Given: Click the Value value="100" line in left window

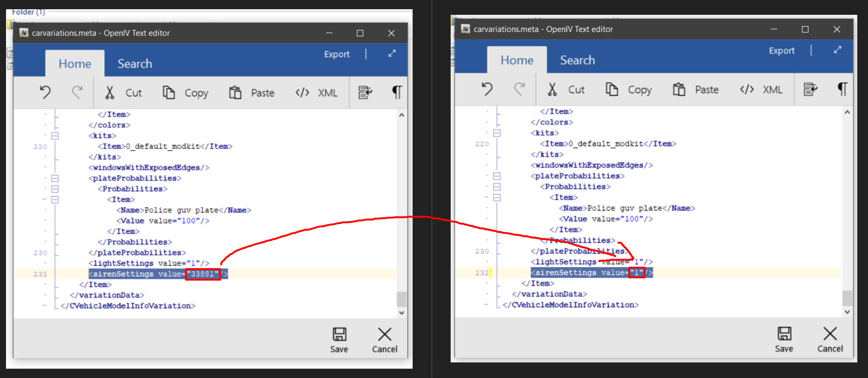Looking at the screenshot, I should tap(163, 221).
